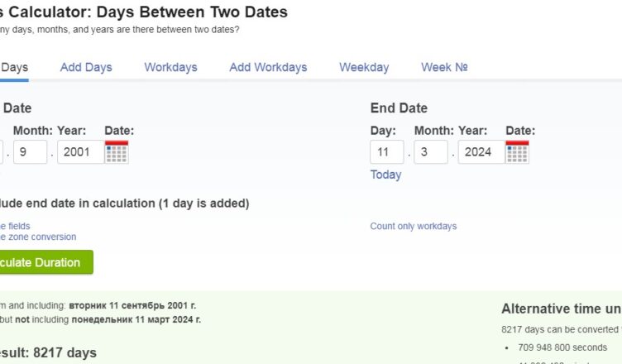Screen dimensions: 622x364
Task: Click the time fields link
Action: [15, 226]
